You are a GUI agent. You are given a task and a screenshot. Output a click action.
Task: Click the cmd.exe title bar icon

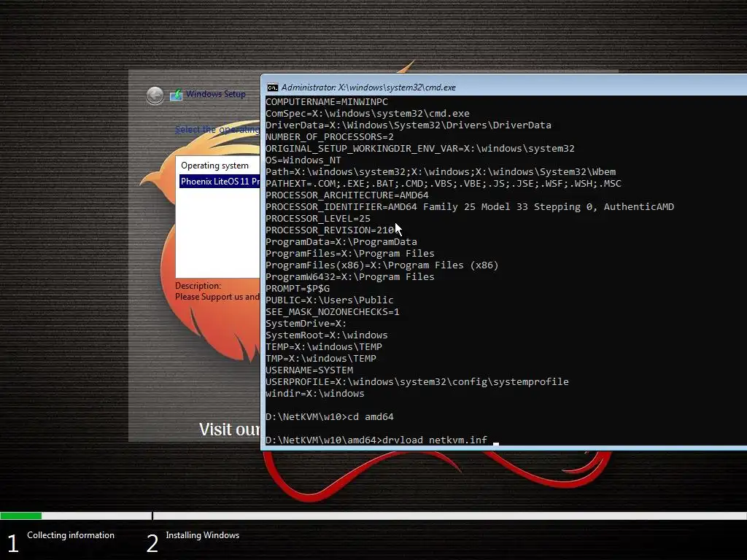(273, 87)
